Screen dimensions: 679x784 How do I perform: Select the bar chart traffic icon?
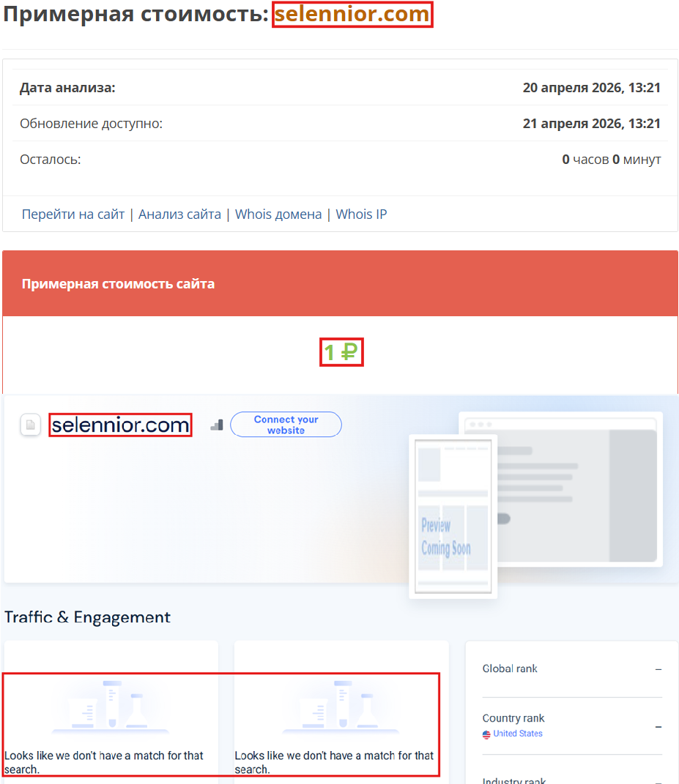tap(216, 425)
